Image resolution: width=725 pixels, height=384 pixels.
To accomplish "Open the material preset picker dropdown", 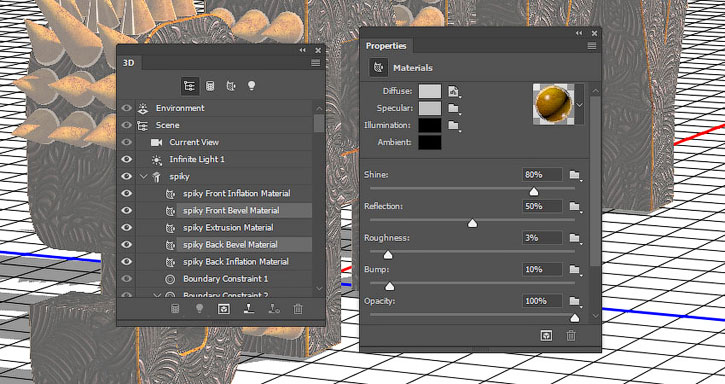I will click(579, 105).
